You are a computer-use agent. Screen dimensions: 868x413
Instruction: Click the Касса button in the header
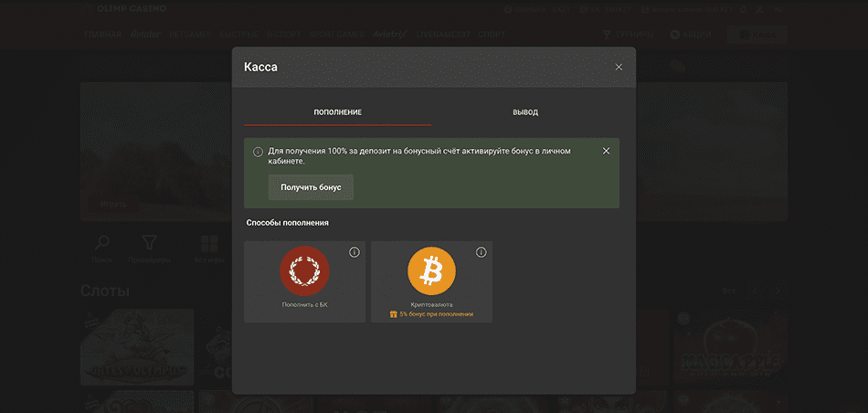pyautogui.click(x=757, y=35)
